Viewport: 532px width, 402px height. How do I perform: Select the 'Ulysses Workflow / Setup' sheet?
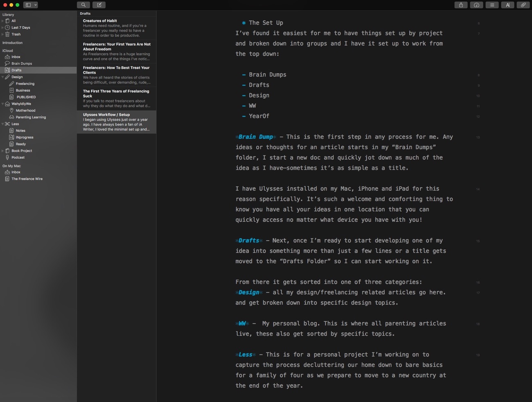click(x=117, y=122)
